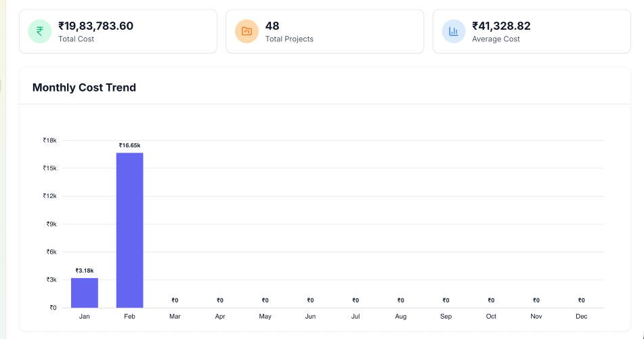Click the blue bar-chart Average Cost icon
644x339 pixels.
[454, 31]
